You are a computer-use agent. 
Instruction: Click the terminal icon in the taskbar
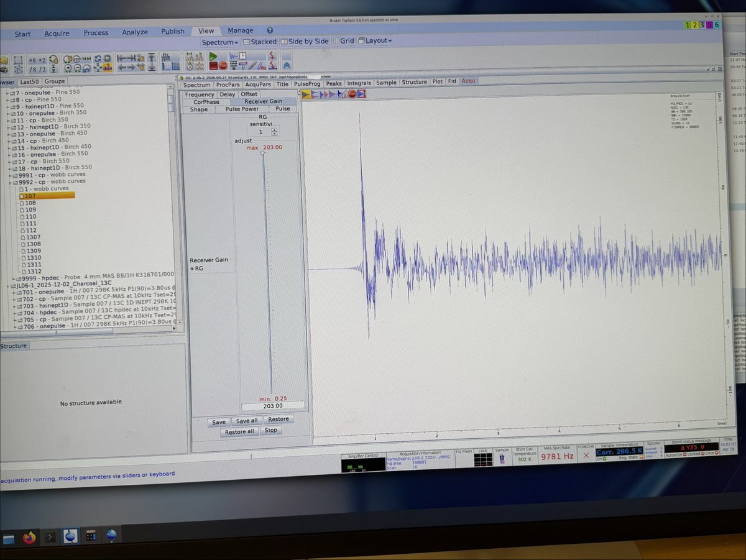50,536
